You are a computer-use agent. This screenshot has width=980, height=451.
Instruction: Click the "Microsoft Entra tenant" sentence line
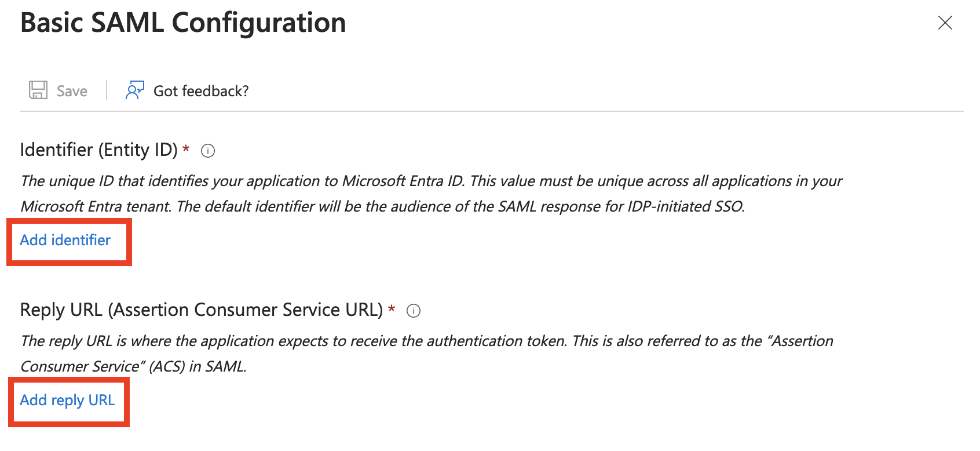pos(383,206)
